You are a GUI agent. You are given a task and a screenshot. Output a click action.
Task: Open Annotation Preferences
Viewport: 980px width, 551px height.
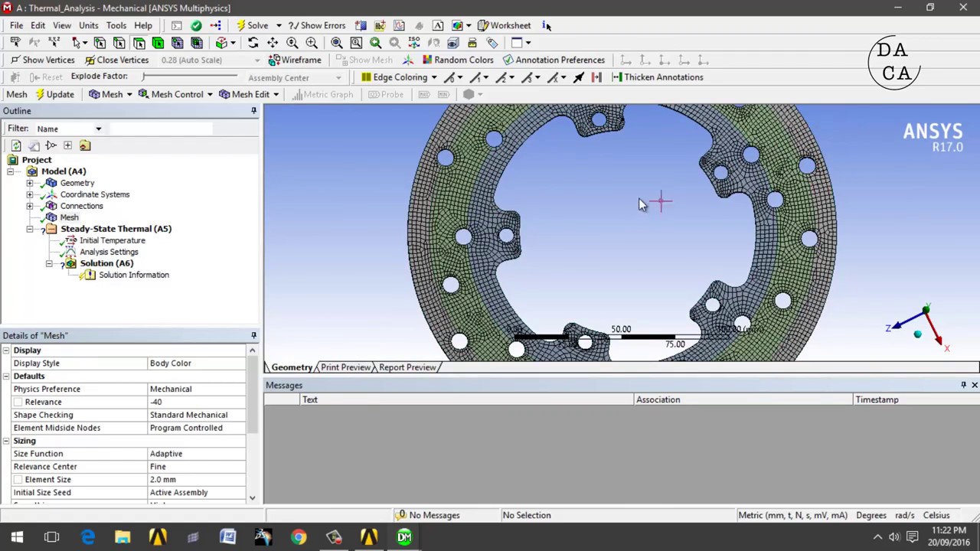point(554,60)
